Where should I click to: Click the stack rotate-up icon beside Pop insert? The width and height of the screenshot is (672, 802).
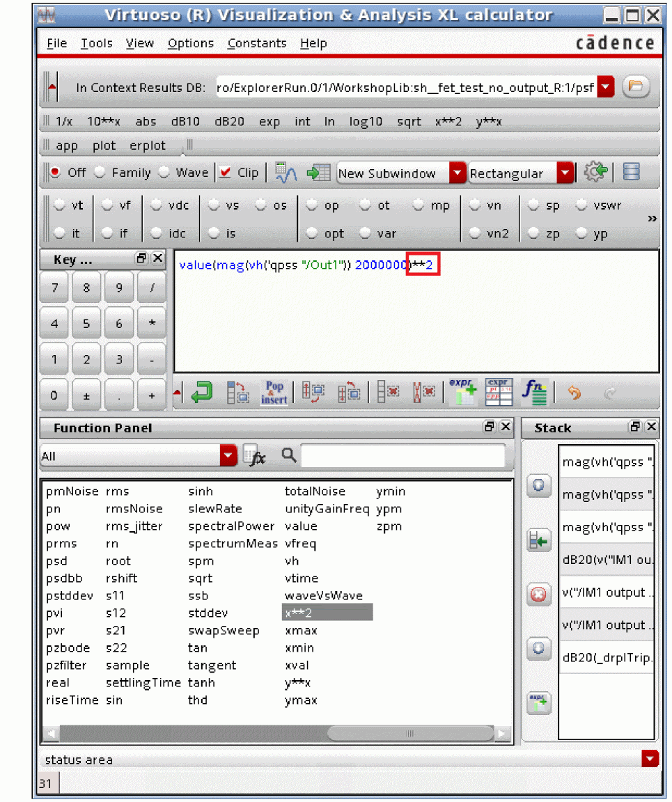[x=313, y=393]
